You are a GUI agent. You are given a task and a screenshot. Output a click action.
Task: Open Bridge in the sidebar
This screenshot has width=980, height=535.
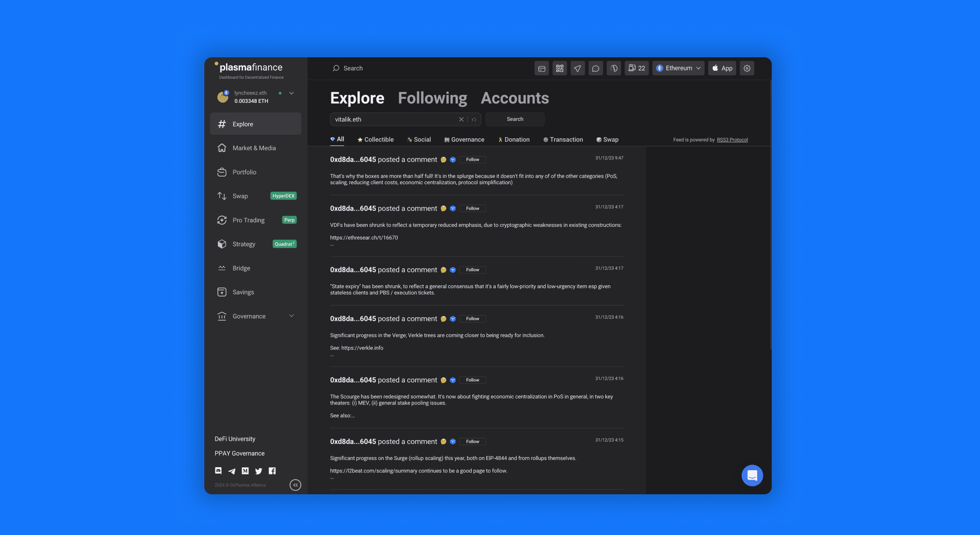pyautogui.click(x=256, y=268)
